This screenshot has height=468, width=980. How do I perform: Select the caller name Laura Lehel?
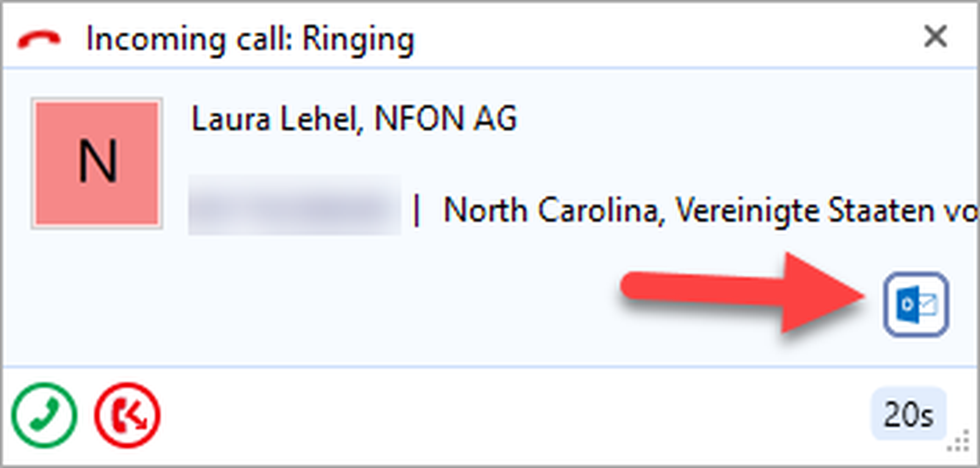click(274, 119)
